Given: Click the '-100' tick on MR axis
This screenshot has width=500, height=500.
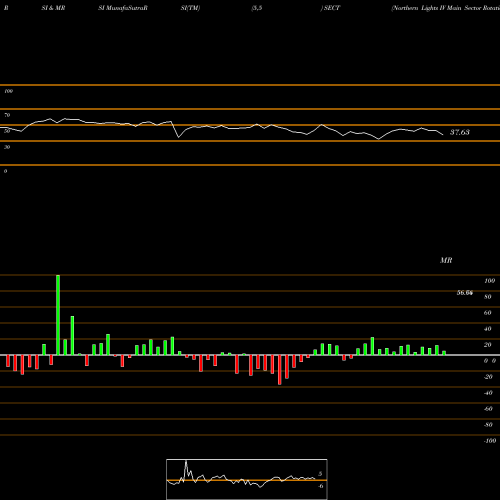Looking at the screenshot, I should pos(489,441).
